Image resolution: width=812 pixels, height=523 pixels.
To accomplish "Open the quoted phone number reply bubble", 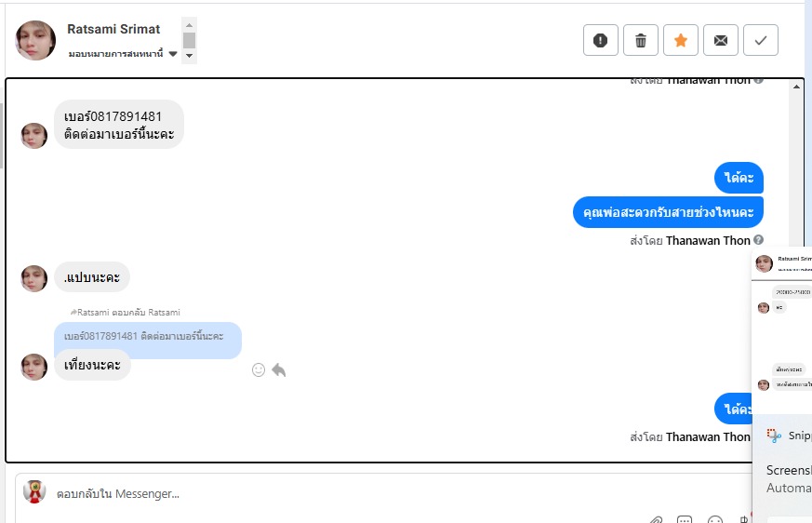I will pyautogui.click(x=148, y=336).
